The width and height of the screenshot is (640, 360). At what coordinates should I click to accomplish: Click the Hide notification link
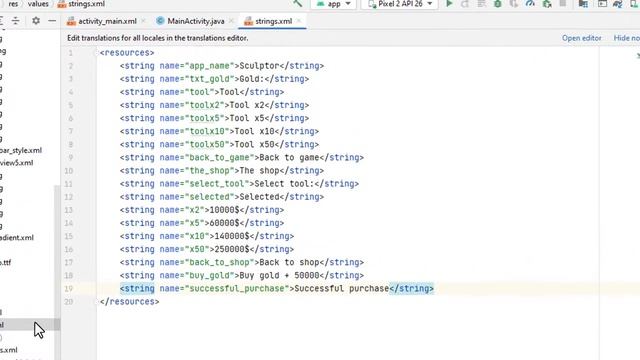coord(627,38)
